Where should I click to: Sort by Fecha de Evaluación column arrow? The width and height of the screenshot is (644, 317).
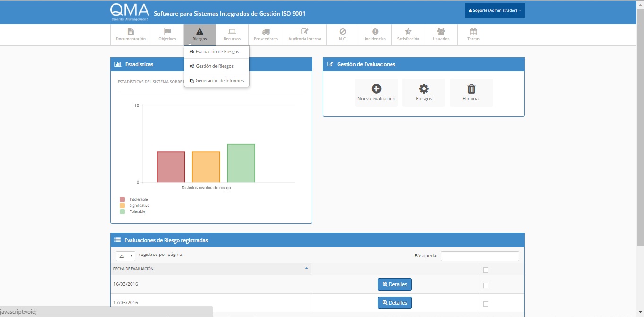(x=306, y=268)
